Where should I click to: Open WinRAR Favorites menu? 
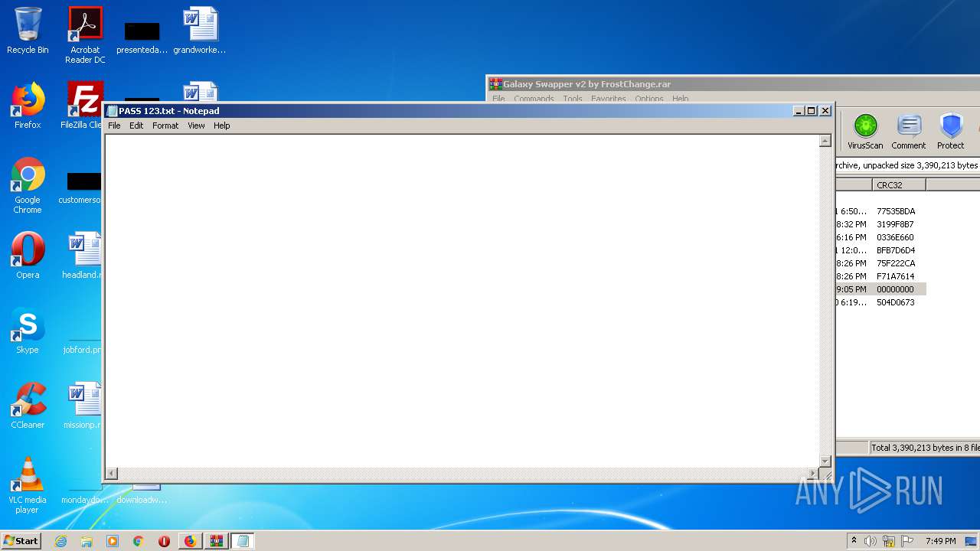coord(609,99)
